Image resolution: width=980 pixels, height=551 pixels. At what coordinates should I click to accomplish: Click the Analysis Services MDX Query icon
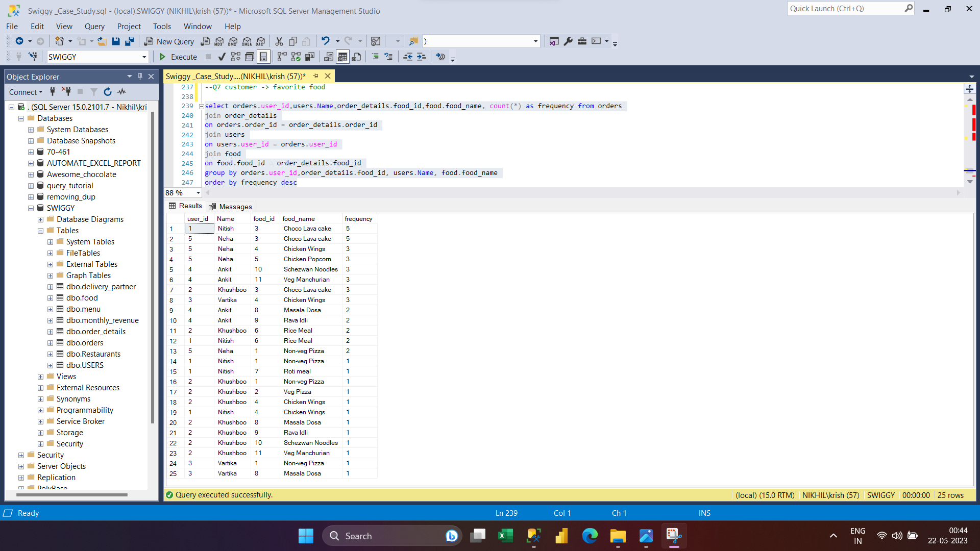pos(219,41)
